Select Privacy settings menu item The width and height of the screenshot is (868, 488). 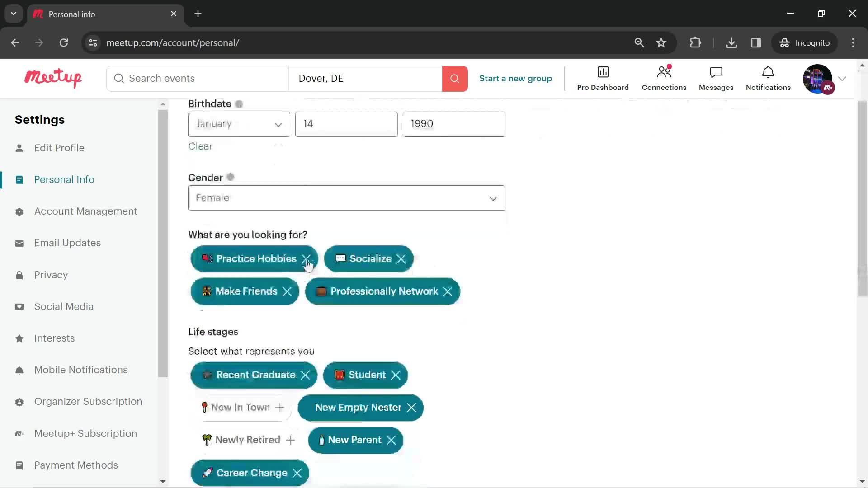coord(51,274)
